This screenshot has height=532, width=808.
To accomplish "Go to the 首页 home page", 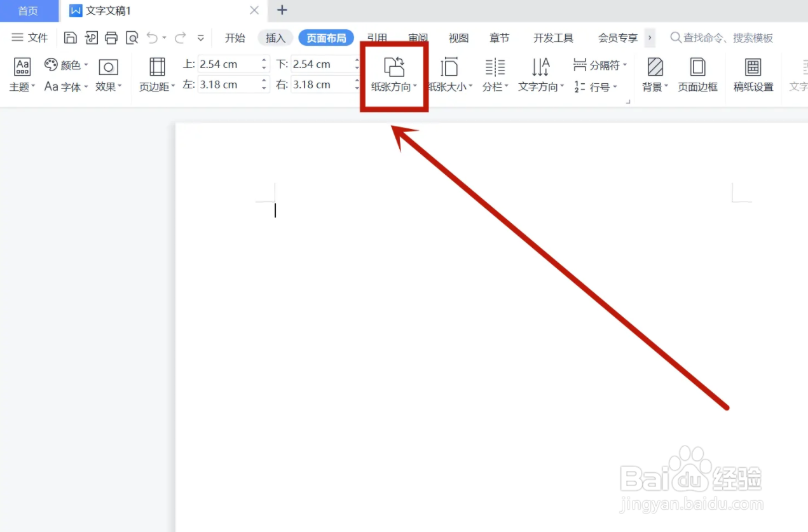I will 27,11.
